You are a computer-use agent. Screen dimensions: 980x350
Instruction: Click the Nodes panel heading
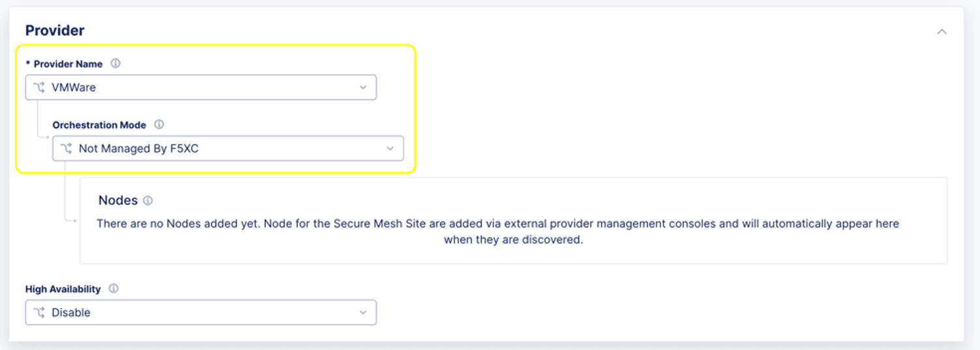pos(118,200)
